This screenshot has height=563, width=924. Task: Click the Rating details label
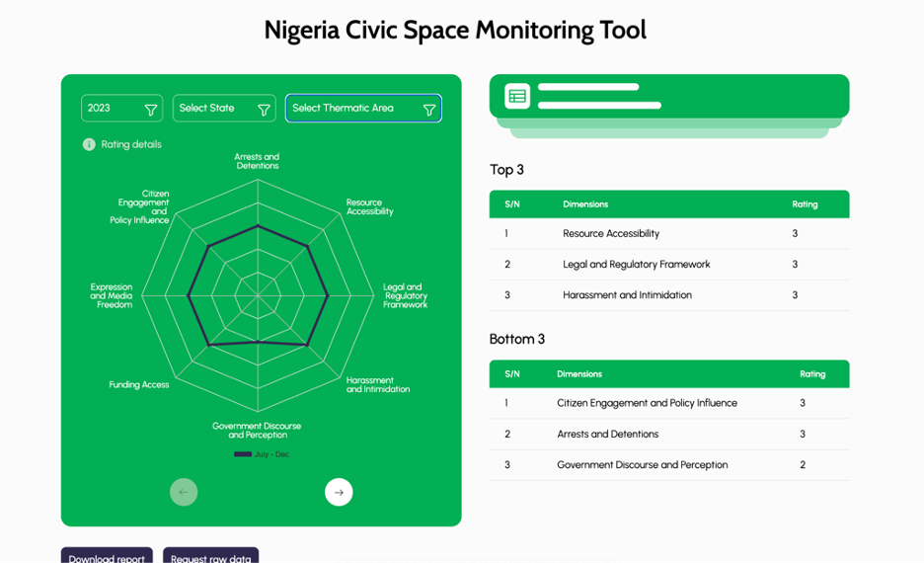click(x=131, y=144)
